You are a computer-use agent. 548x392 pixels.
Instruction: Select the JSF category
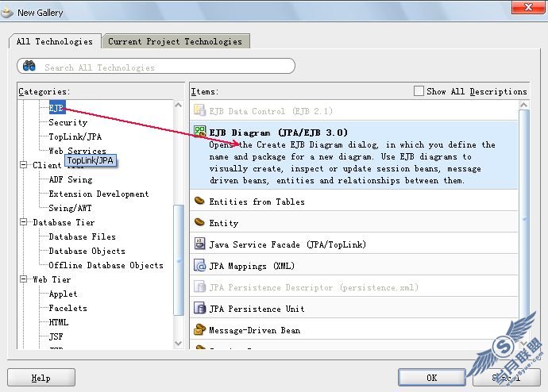pyautogui.click(x=56, y=336)
